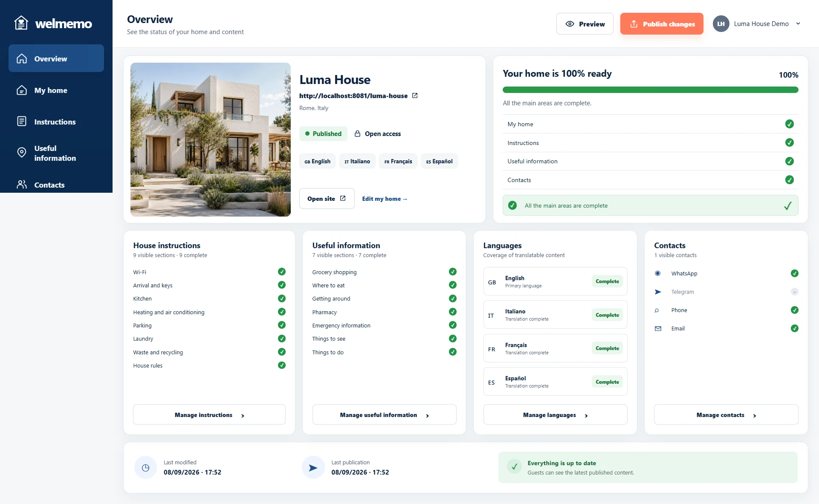Click the external-link icon beside the home URL
Image resolution: width=819 pixels, height=504 pixels.
tap(415, 96)
